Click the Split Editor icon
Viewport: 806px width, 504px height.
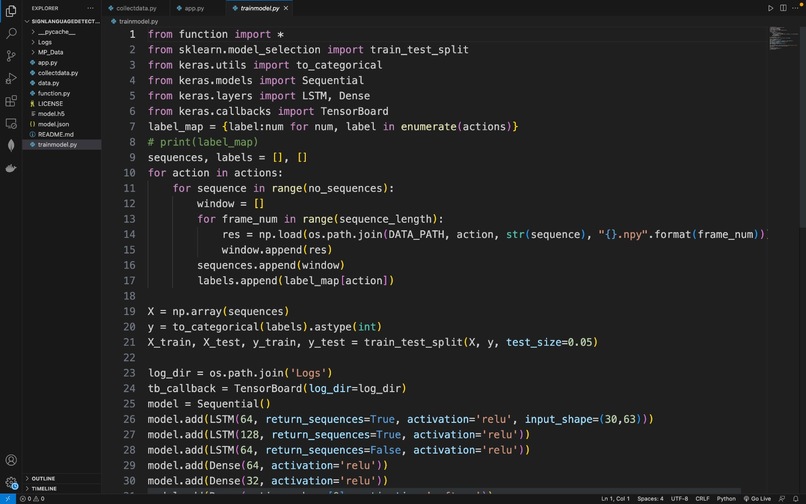[783, 8]
